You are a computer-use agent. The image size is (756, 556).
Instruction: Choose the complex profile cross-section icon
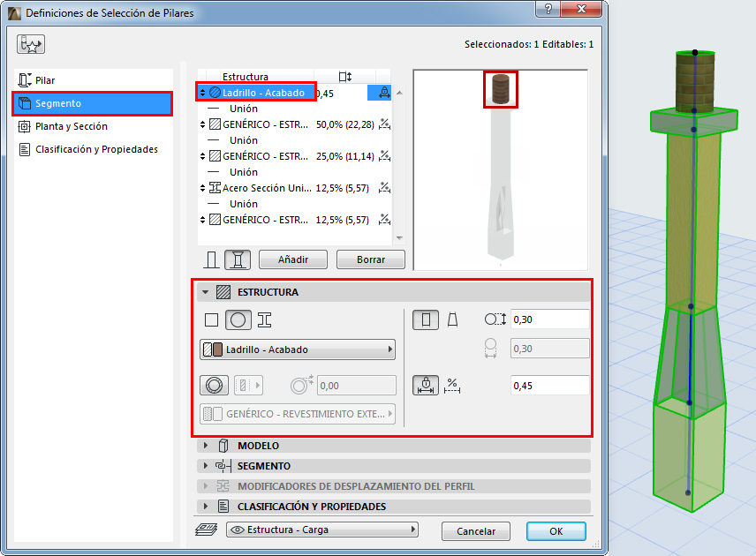tap(264, 319)
